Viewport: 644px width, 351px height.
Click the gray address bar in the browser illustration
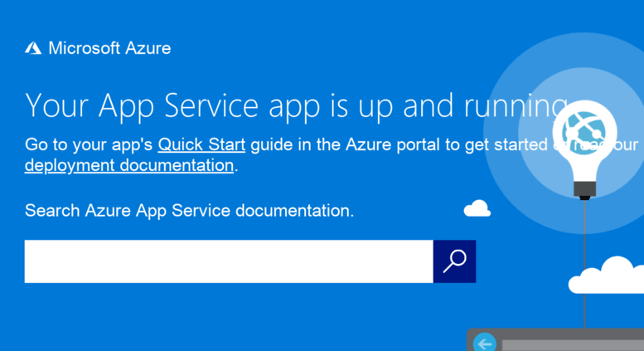tap(572, 344)
